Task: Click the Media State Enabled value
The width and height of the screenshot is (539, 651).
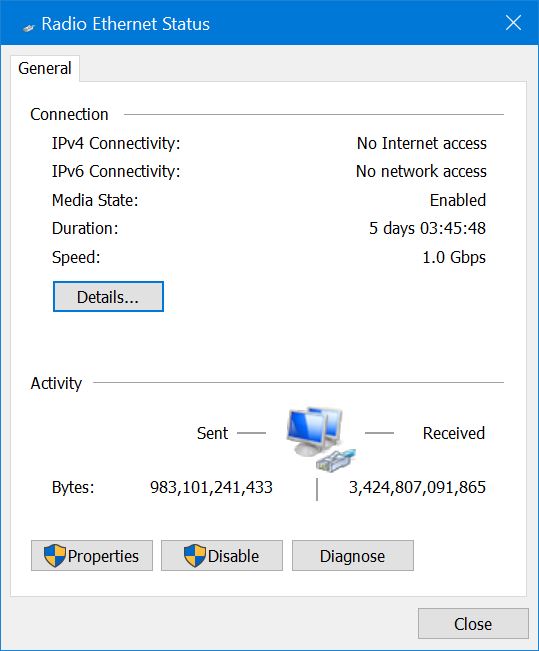Action: click(x=458, y=200)
